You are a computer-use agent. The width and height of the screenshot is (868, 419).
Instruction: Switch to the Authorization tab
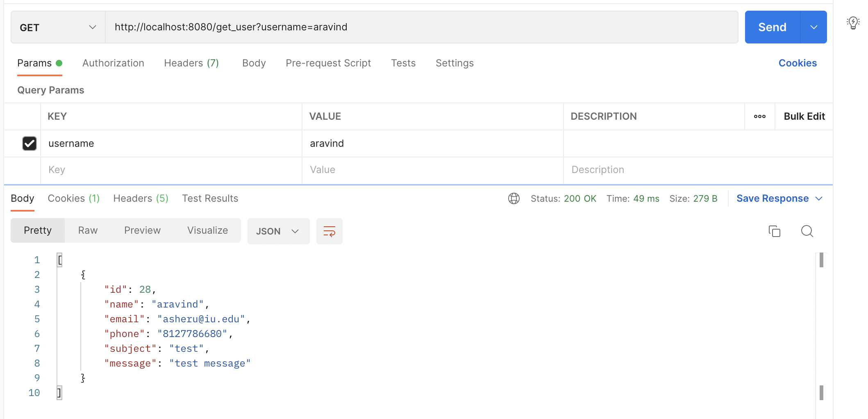(x=113, y=63)
